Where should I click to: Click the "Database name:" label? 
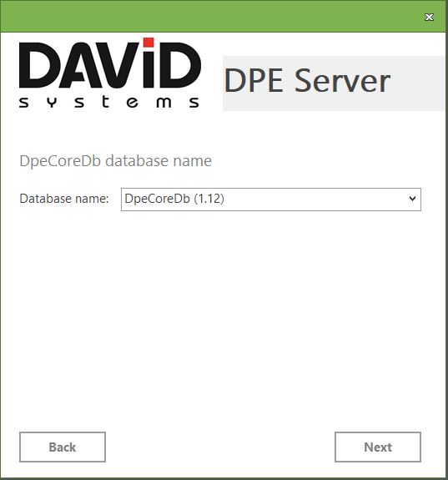click(64, 199)
